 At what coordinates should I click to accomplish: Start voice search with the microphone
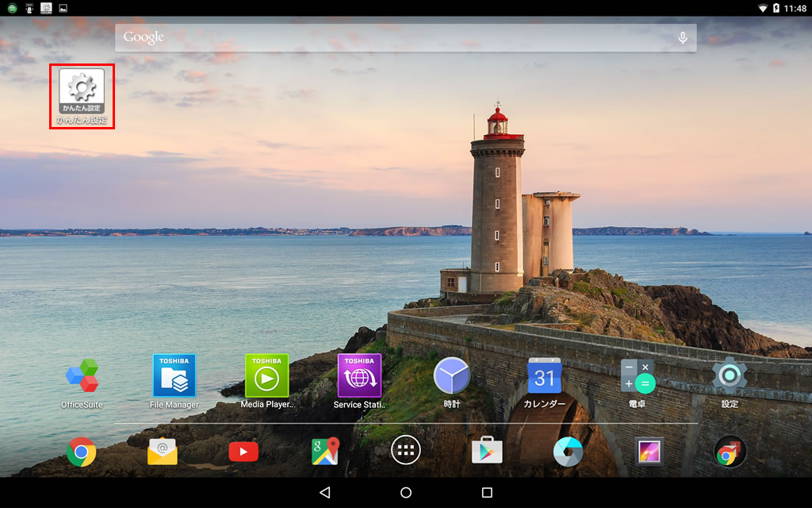[x=682, y=37]
